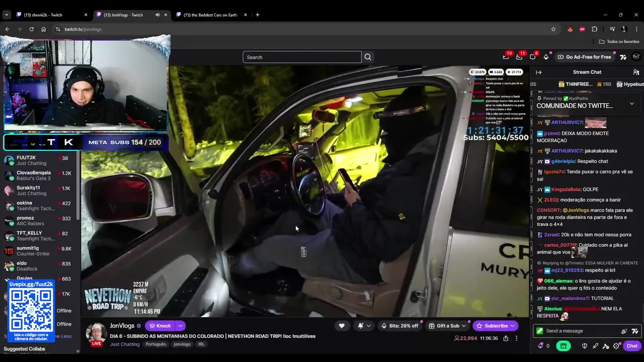This screenshot has height=362, width=644.
Task: Open the 7TV icon in the top navigation
Action: [623, 57]
